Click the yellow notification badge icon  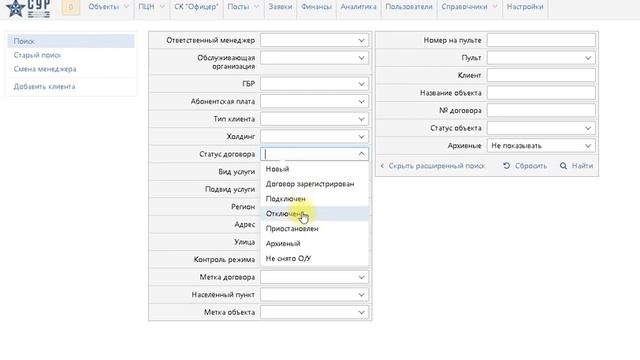(71, 7)
